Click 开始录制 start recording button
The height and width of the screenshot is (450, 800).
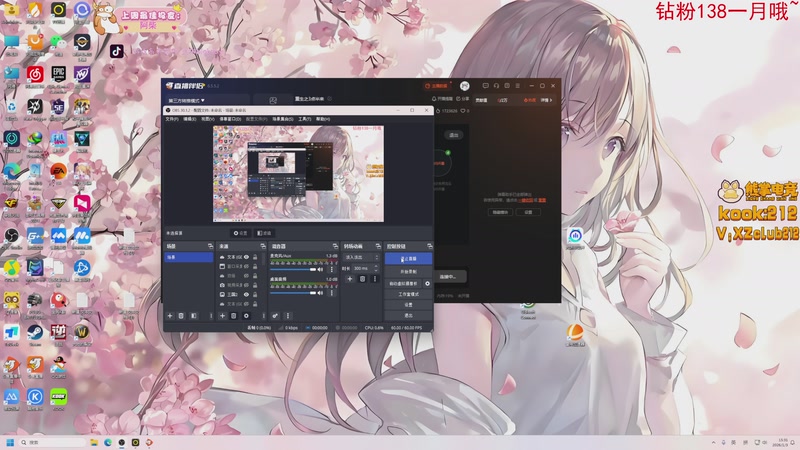(x=408, y=271)
